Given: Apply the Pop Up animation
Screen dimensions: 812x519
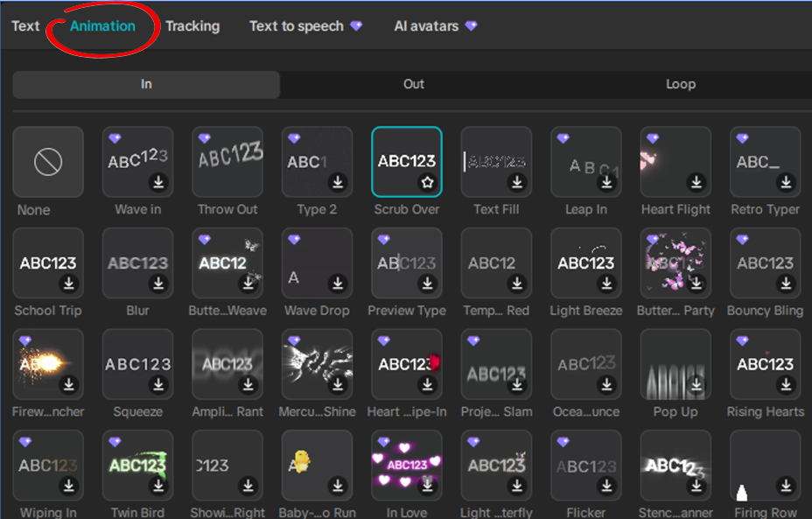Looking at the screenshot, I should coord(675,363).
